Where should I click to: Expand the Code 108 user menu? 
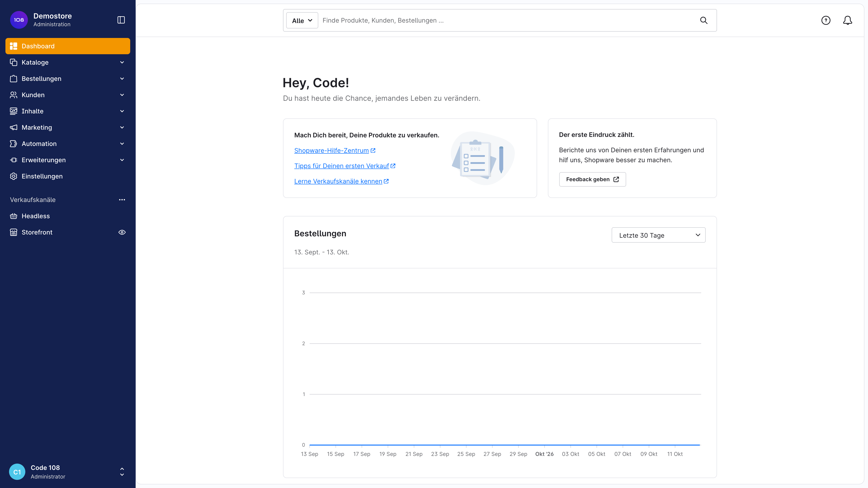[x=122, y=472]
